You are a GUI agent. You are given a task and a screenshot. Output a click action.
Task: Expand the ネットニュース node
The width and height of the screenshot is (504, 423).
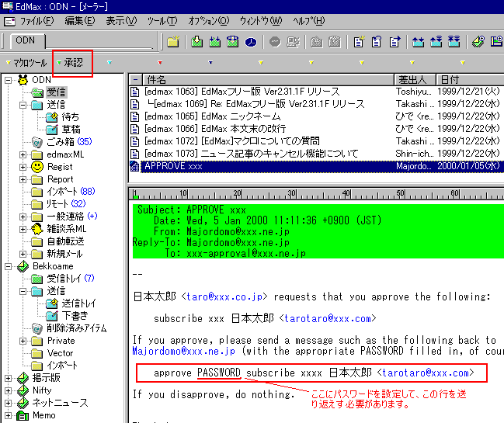point(9,403)
